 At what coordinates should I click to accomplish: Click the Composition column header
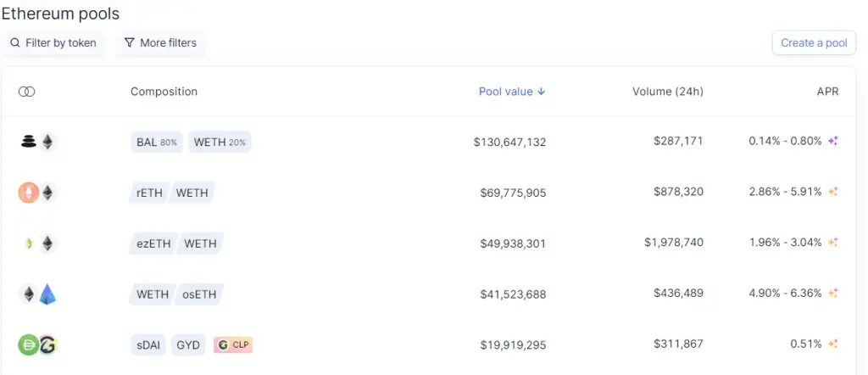tap(164, 92)
